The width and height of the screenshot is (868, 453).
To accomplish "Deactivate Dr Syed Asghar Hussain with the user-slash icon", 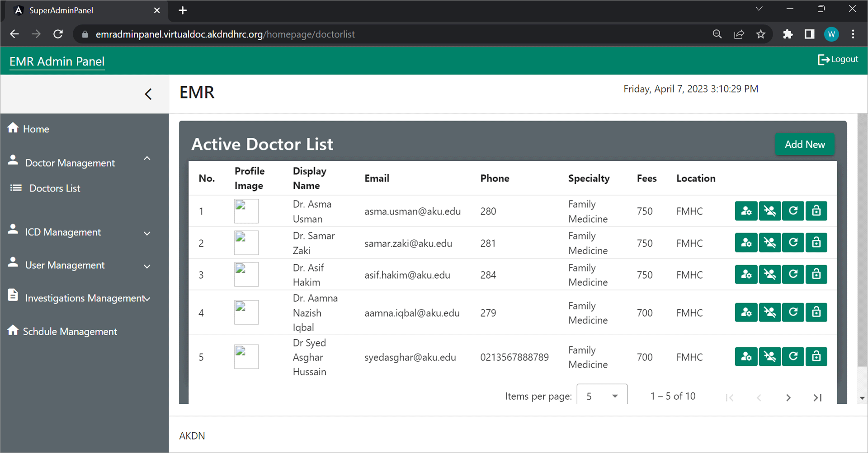I will click(x=769, y=356).
